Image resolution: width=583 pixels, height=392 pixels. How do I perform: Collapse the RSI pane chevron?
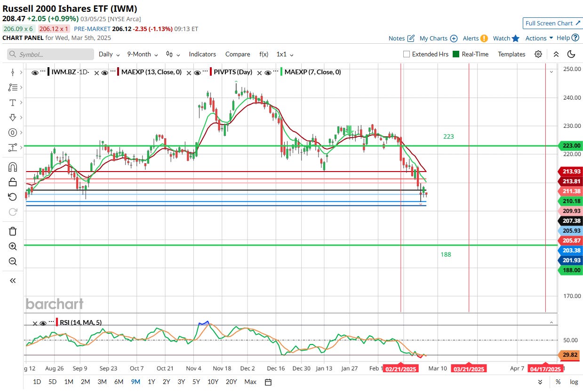[x=551, y=322]
